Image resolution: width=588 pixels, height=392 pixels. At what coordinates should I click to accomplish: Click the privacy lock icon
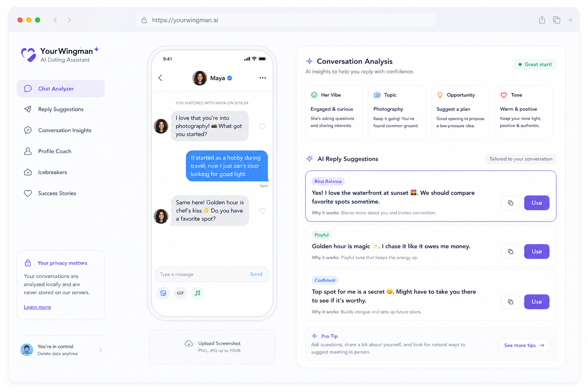(x=28, y=263)
